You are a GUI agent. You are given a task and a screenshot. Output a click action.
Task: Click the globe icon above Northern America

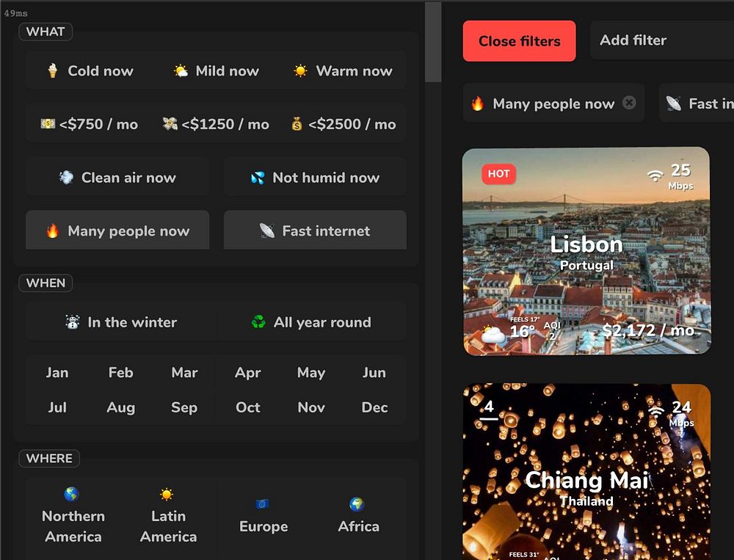click(x=71, y=494)
